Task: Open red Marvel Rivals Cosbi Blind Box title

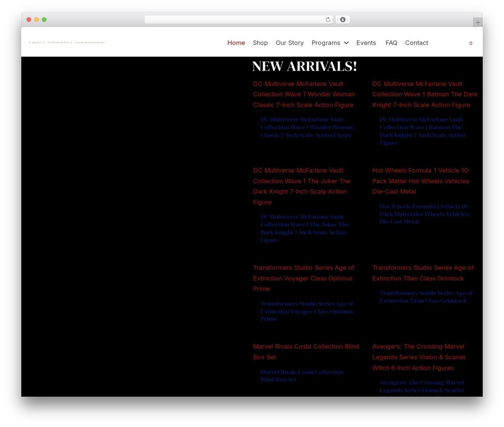Action: pos(306,352)
